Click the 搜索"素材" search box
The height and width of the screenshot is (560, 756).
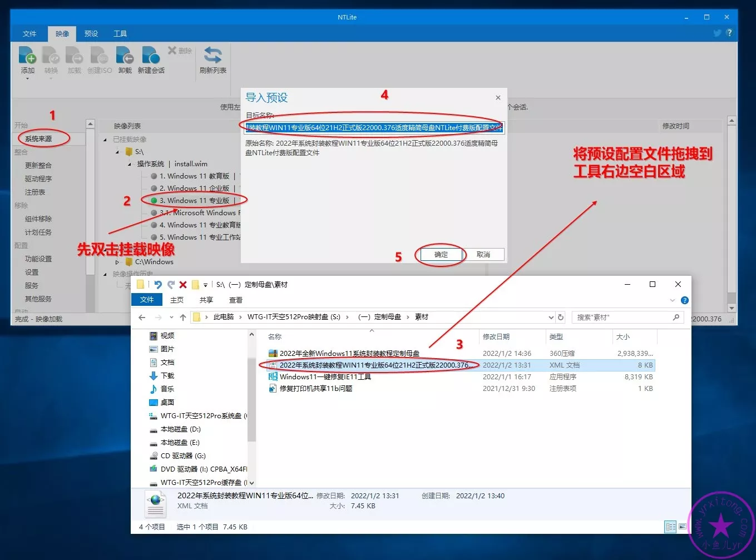pos(623,318)
